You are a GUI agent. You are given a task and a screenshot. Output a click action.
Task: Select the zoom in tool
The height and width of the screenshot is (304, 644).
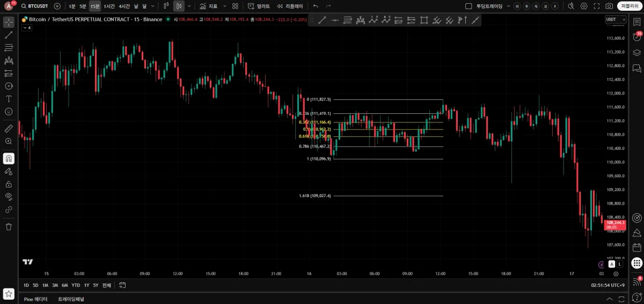click(x=9, y=141)
